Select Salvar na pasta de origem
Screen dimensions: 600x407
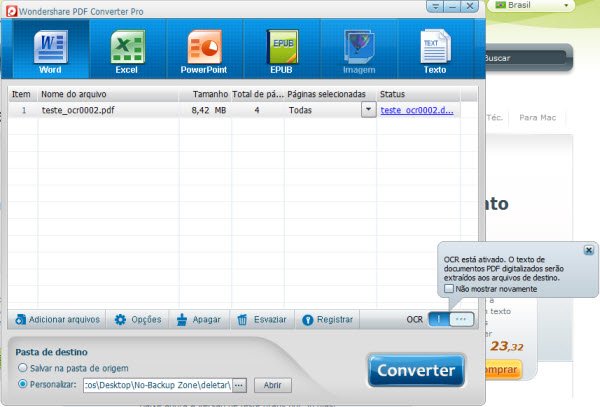point(23,368)
